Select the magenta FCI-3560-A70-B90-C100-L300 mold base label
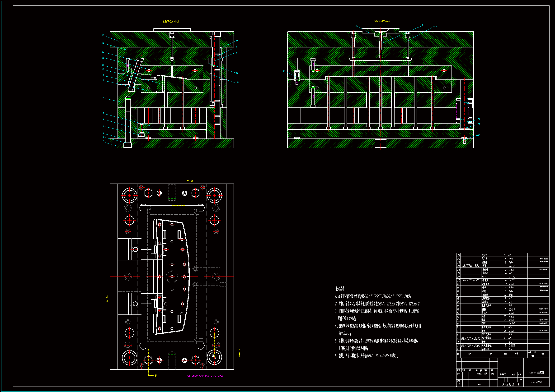The width and height of the screenshot is (555, 392). 204,376
